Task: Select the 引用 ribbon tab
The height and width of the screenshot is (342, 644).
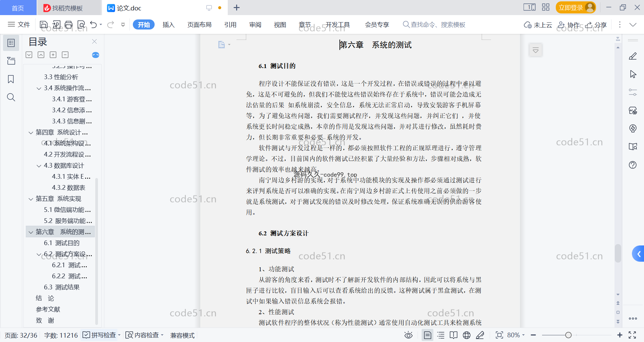Action: [x=230, y=24]
